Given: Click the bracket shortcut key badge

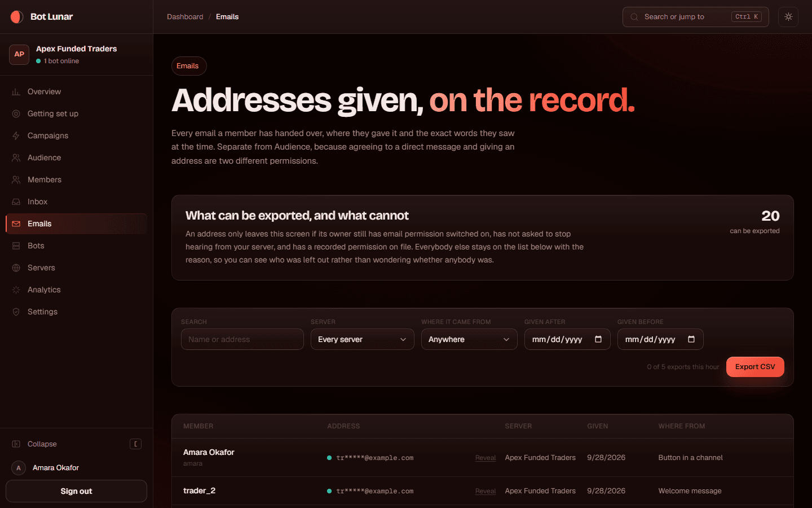Looking at the screenshot, I should click(x=135, y=444).
